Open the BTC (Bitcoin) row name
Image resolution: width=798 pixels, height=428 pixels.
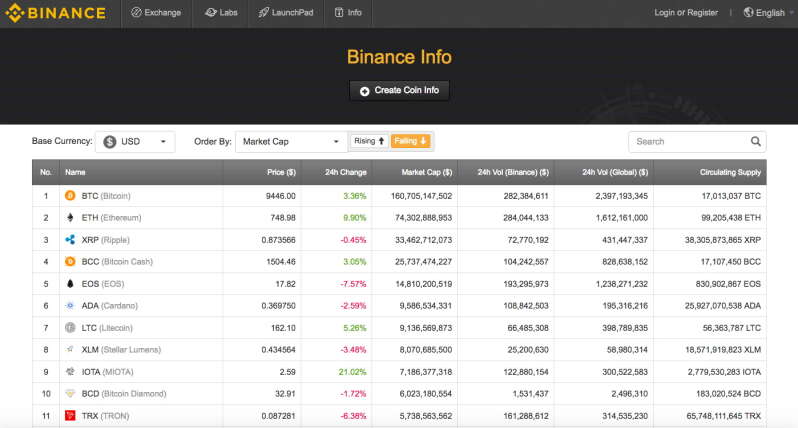tap(106, 196)
